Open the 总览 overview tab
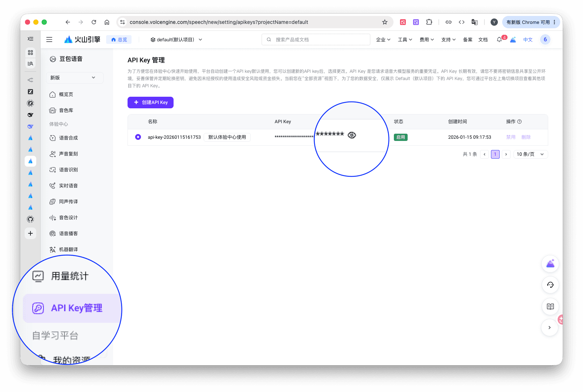Screen dimensions: 583x392 119,39
